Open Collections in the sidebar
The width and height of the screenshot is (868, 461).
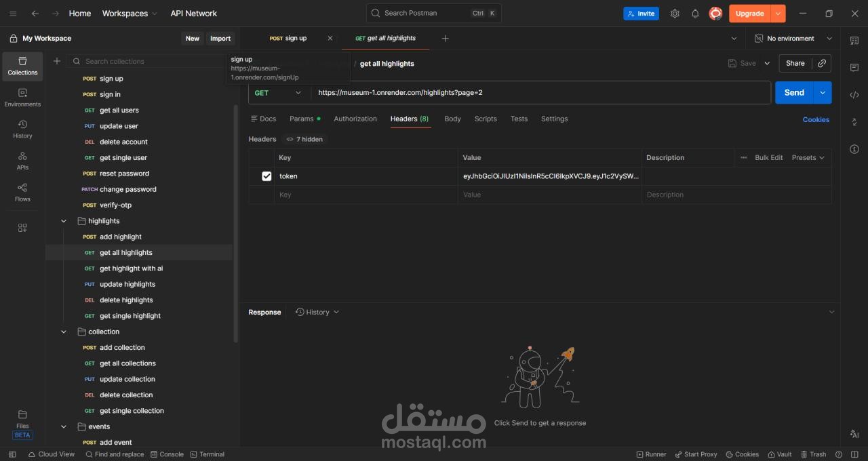[22, 66]
